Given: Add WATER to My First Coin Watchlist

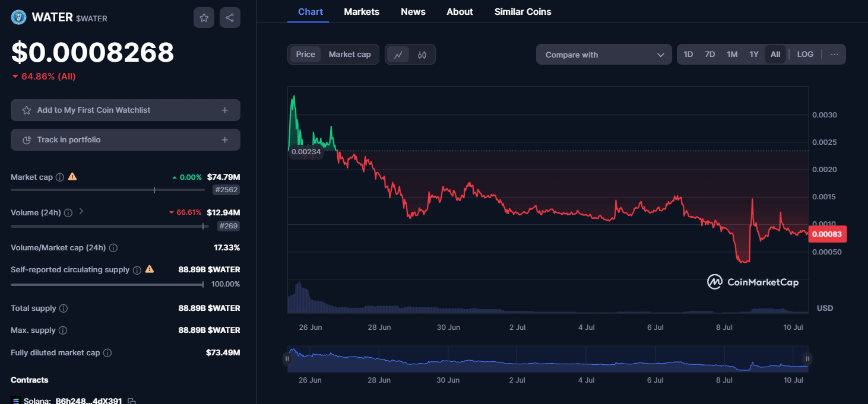Looking at the screenshot, I should click(125, 110).
